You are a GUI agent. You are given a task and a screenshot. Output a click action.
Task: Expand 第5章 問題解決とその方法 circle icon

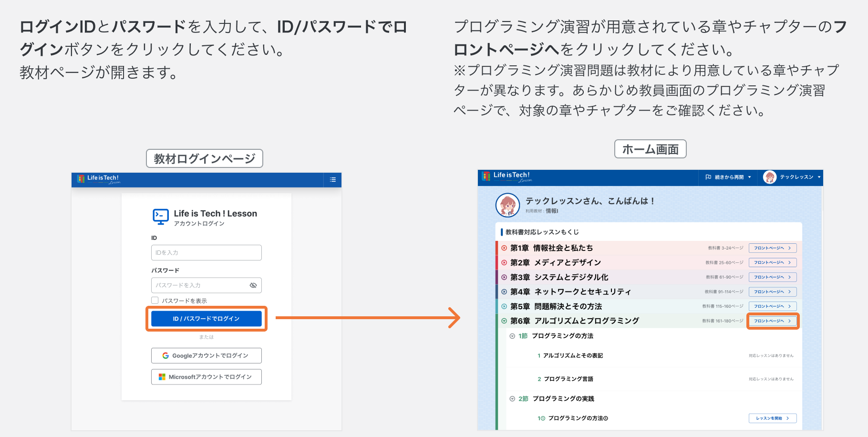coord(504,306)
